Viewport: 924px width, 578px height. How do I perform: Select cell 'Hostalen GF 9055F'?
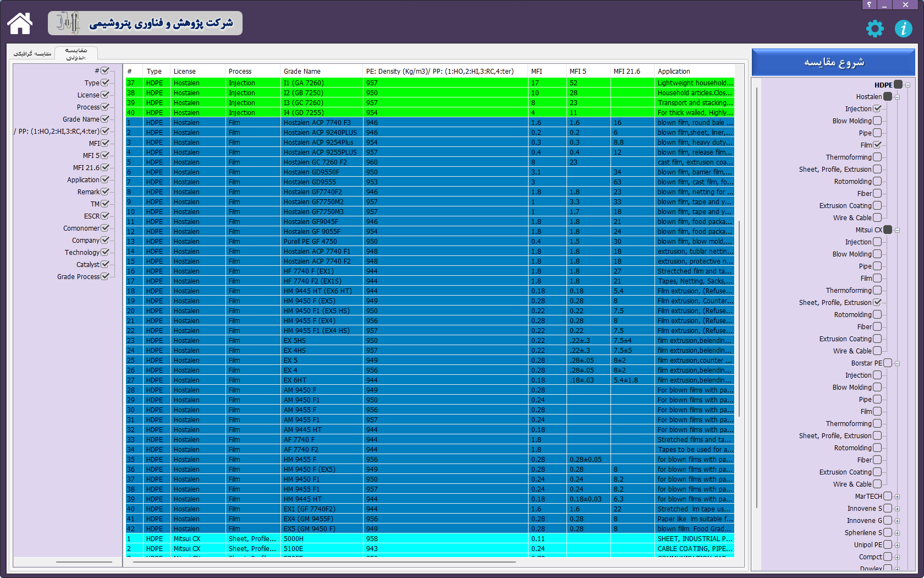(322, 232)
